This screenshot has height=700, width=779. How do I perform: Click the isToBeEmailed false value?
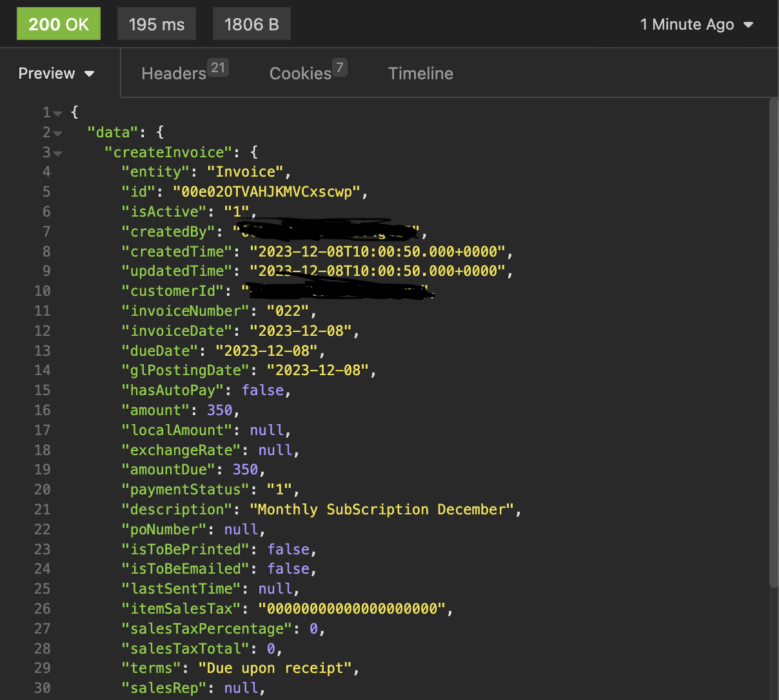288,569
